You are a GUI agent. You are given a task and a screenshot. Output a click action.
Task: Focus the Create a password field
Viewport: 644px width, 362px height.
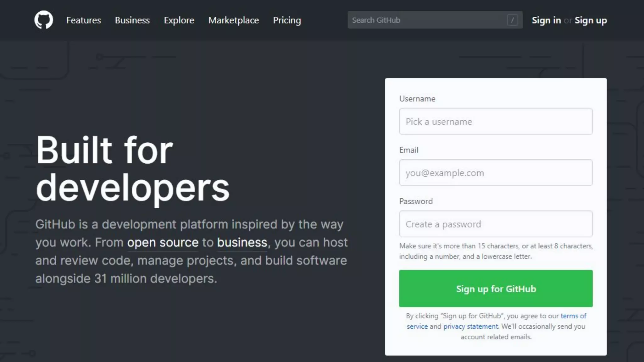click(496, 224)
